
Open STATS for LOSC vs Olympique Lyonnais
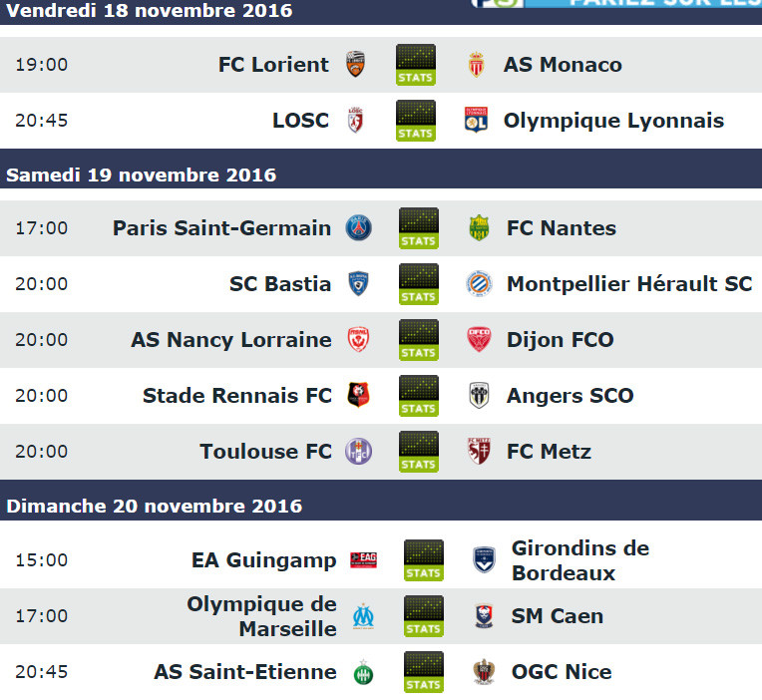point(416,121)
